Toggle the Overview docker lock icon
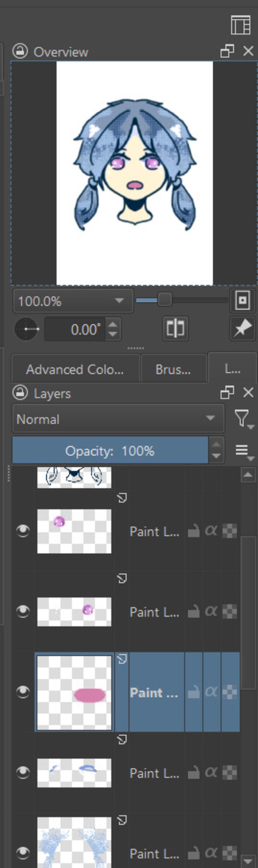Image resolution: width=258 pixels, height=868 pixels. (x=20, y=52)
